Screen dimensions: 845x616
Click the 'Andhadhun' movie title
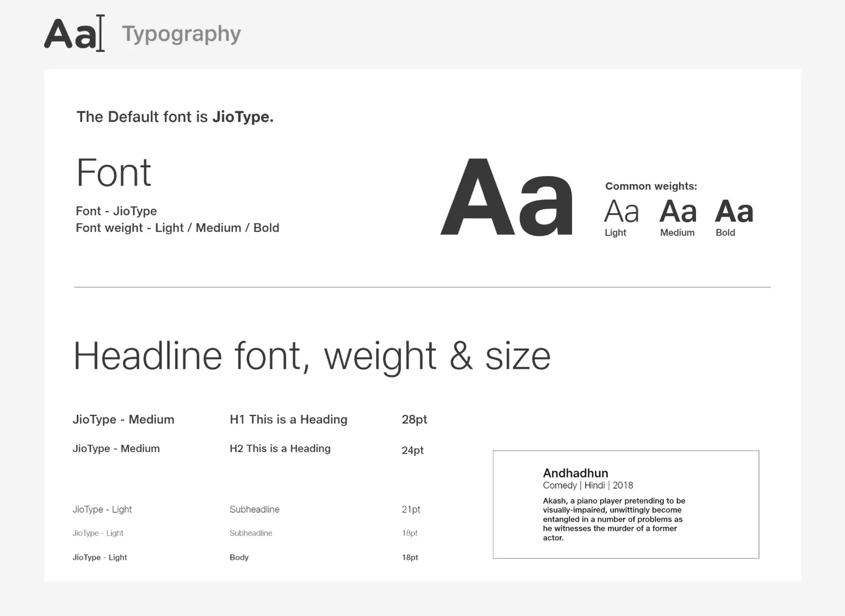pyautogui.click(x=575, y=473)
